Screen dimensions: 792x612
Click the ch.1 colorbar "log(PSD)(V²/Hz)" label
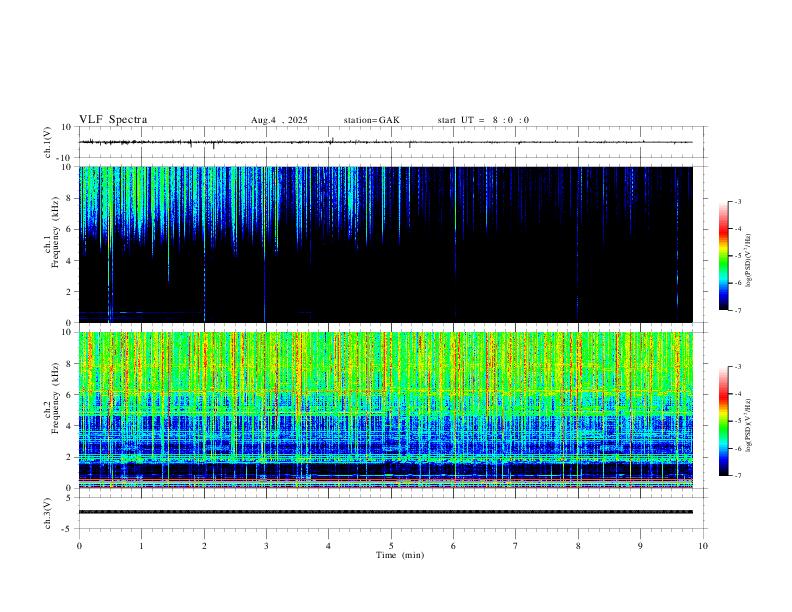point(749,260)
